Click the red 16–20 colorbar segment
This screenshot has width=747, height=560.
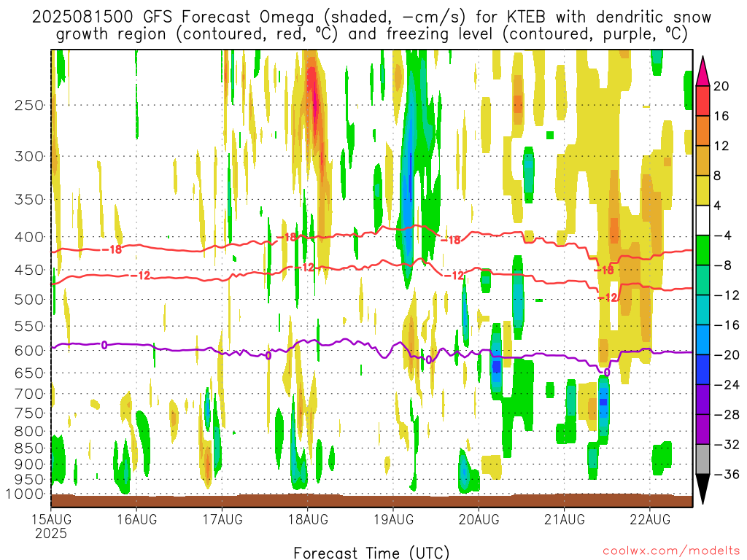703,101
